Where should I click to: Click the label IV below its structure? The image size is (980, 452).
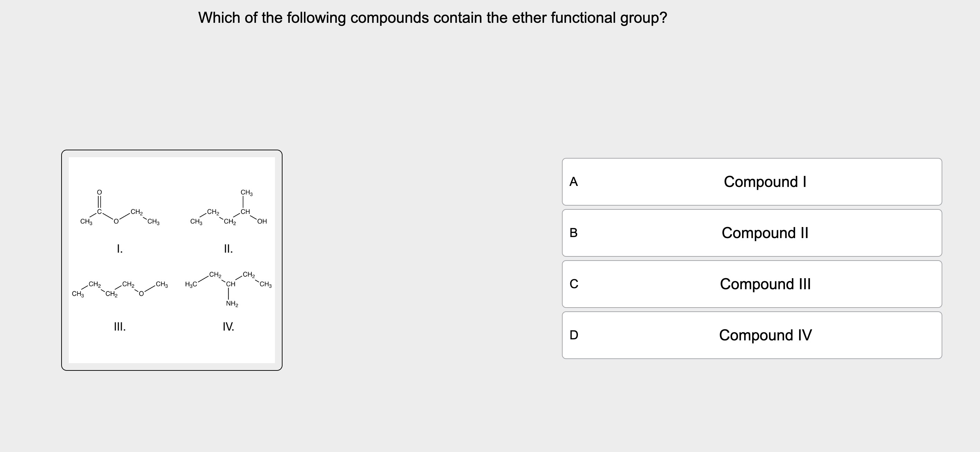[228, 326]
